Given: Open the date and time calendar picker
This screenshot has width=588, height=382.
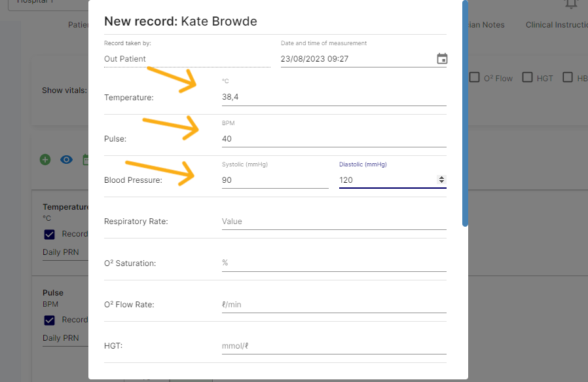Looking at the screenshot, I should pos(442,59).
